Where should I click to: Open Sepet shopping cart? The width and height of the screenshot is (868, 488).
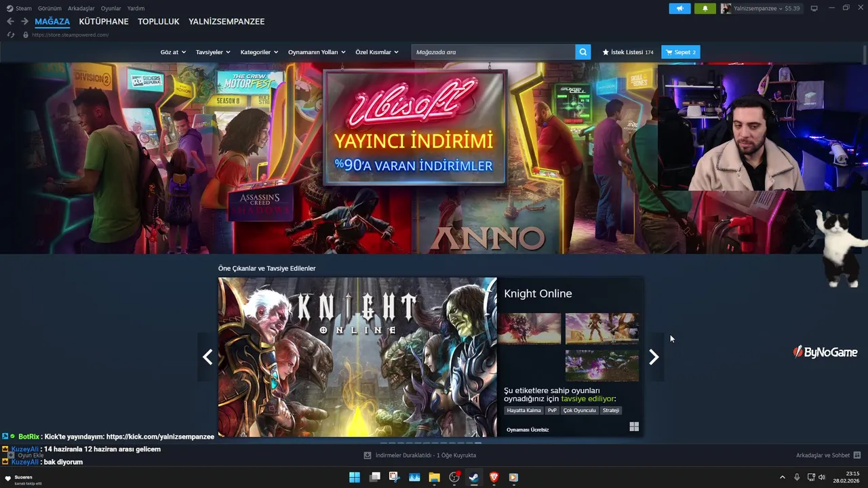pos(680,52)
